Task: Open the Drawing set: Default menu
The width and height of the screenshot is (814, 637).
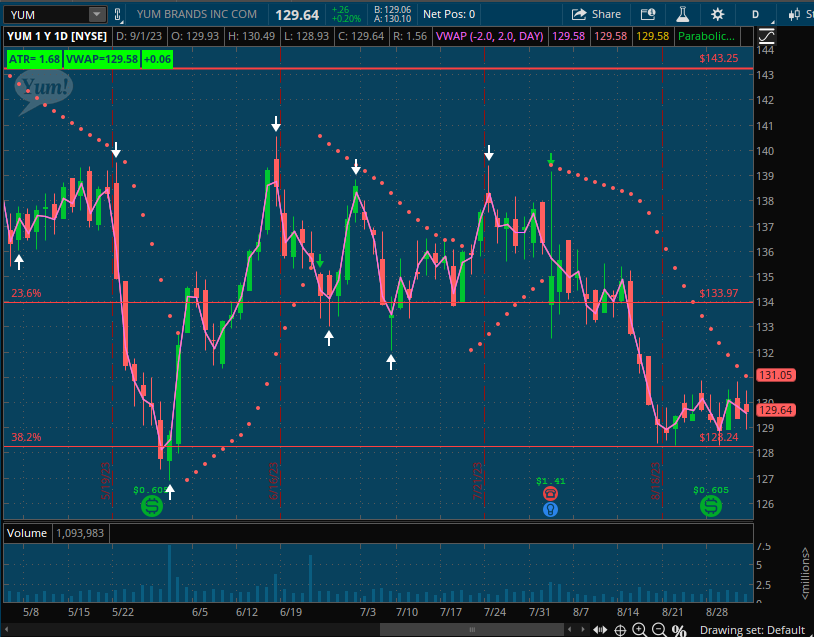Action: (x=752, y=630)
